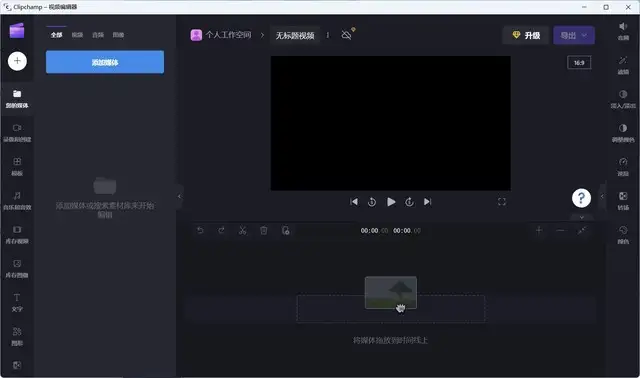The height and width of the screenshot is (378, 640).
Task: Click the Clipchamp logo icon
Action: coord(17,31)
